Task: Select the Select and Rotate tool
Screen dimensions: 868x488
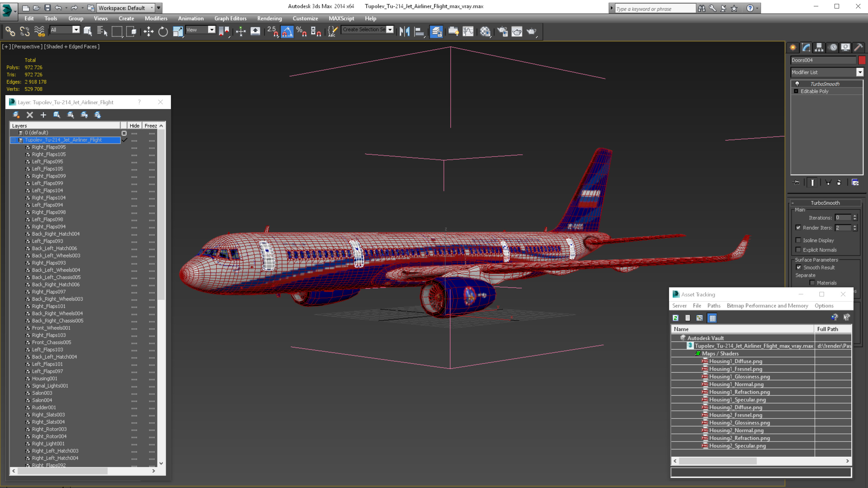Action: coord(163,31)
